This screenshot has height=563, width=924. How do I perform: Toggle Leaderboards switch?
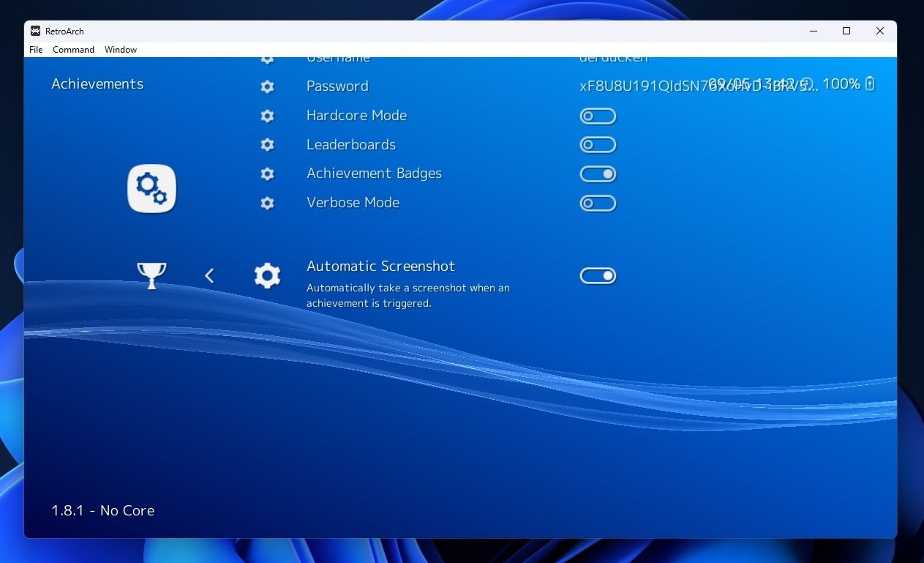(x=598, y=145)
